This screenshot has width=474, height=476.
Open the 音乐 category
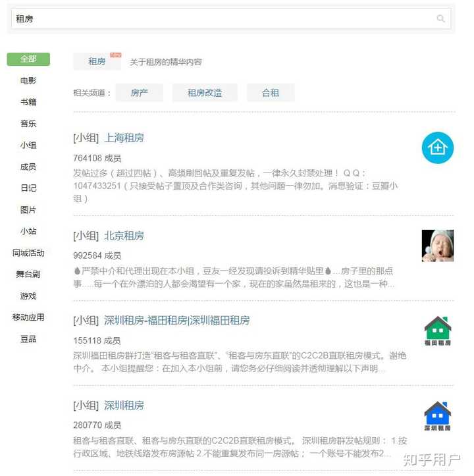(x=28, y=124)
